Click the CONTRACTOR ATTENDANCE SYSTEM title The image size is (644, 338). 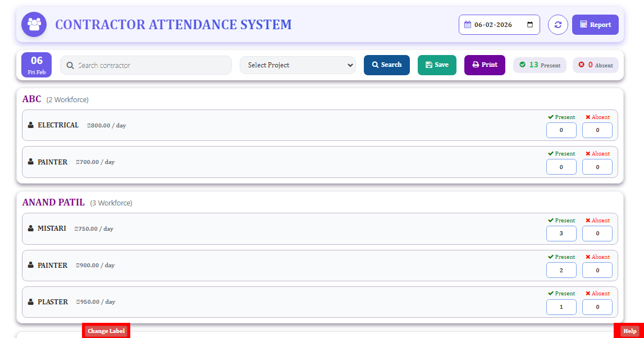tap(173, 25)
